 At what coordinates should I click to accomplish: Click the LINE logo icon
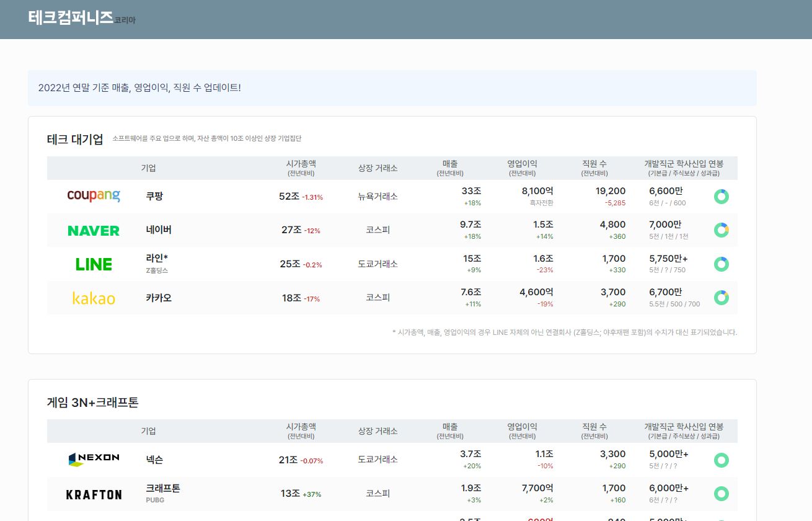[x=94, y=264]
